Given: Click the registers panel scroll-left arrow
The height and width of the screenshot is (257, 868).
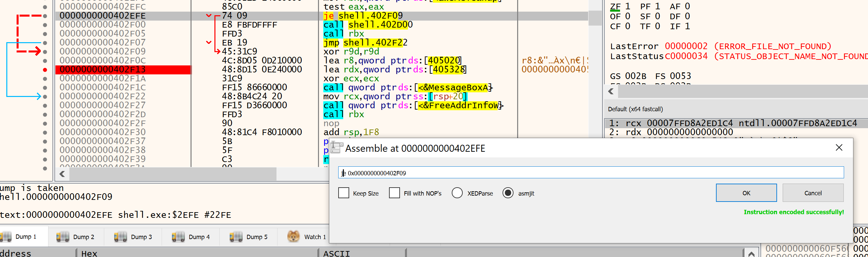Looking at the screenshot, I should (x=611, y=91).
